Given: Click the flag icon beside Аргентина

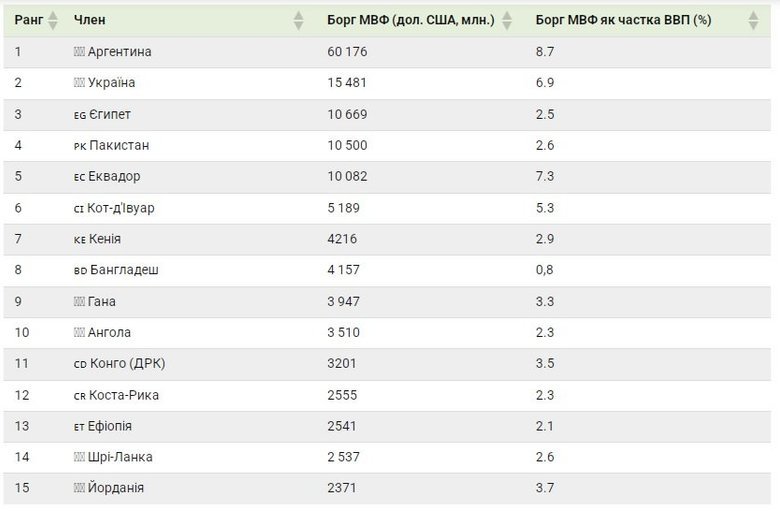Looking at the screenshot, I should pyautogui.click(x=79, y=52).
